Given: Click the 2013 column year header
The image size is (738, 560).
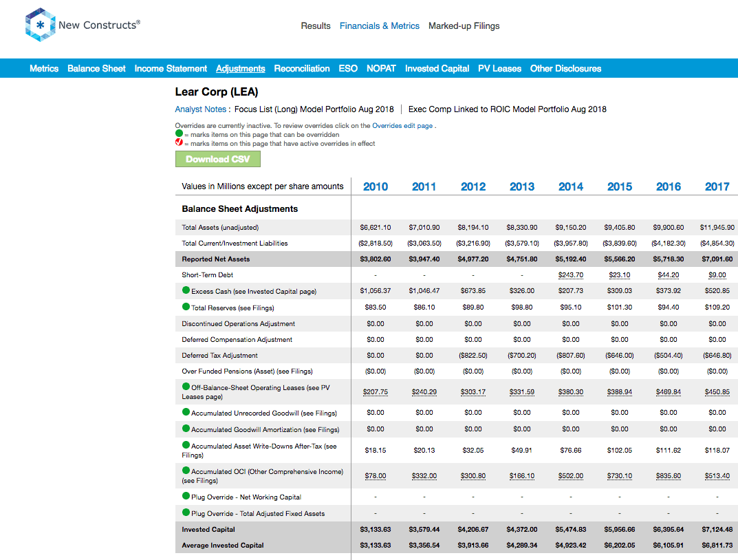Looking at the screenshot, I should coord(522,187).
